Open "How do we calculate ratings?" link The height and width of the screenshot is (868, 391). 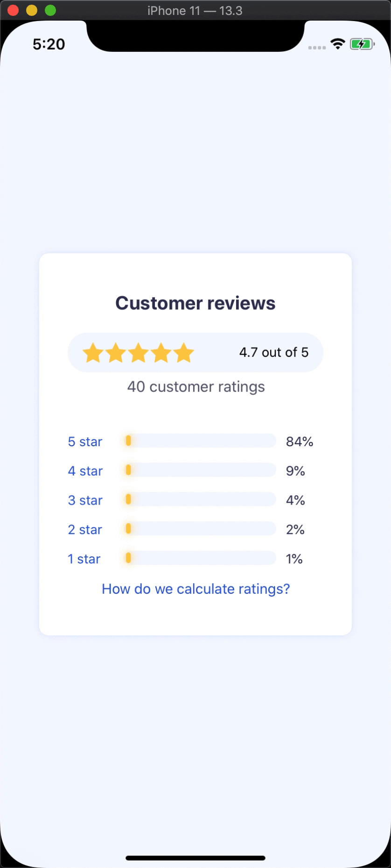tap(195, 589)
